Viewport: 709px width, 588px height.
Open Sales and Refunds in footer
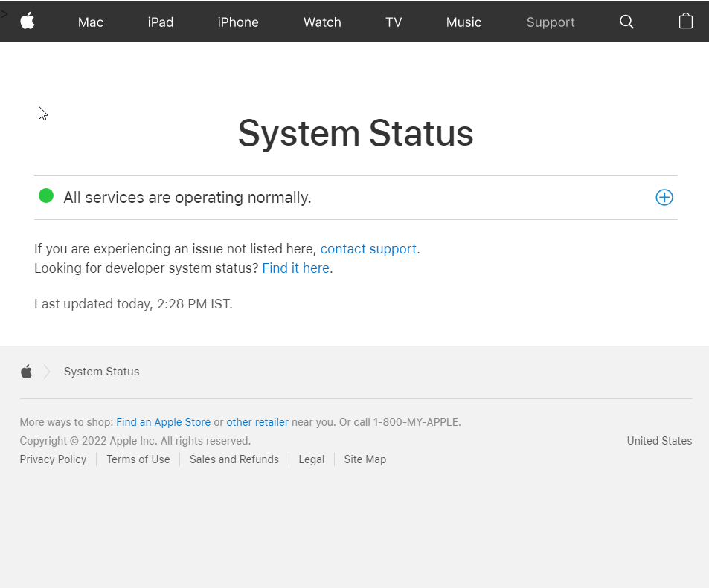tap(234, 459)
